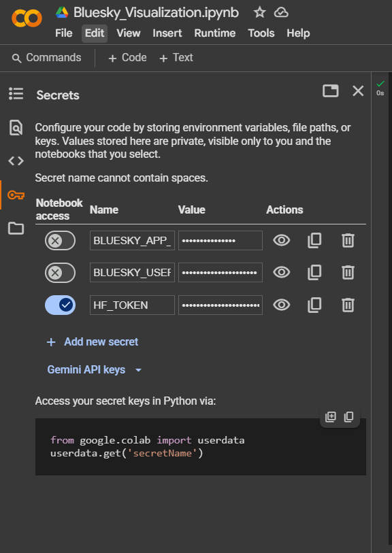Click the Secrets panel heading
This screenshot has height=553, width=392.
[x=58, y=95]
